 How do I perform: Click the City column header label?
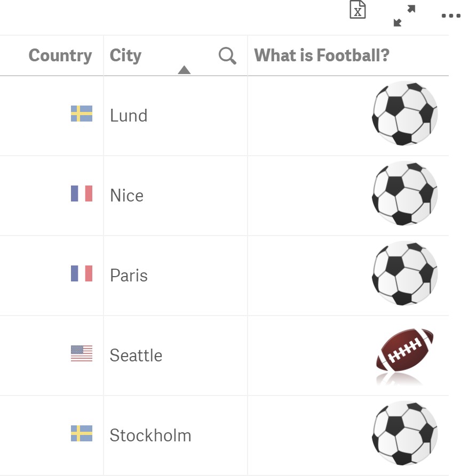tap(125, 55)
